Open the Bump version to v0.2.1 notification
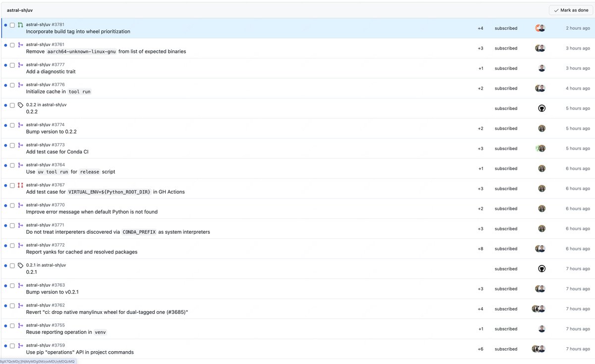Screen dimensions: 595x364 coord(52,292)
